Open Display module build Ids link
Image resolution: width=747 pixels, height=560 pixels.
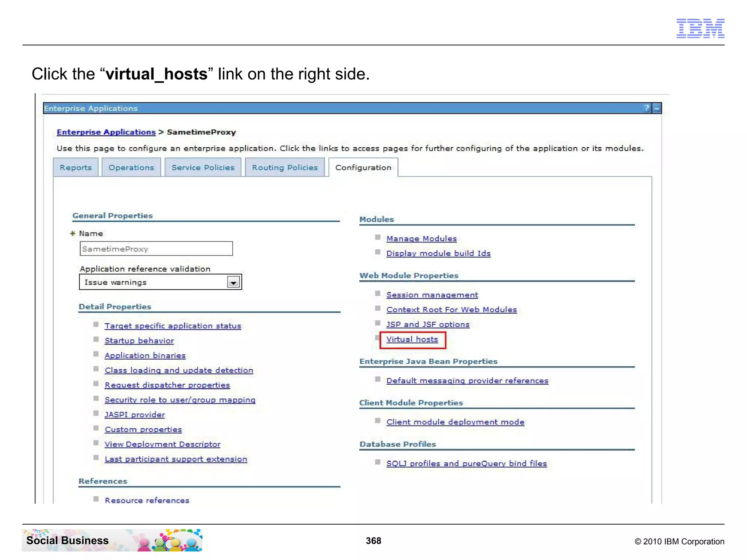(438, 253)
